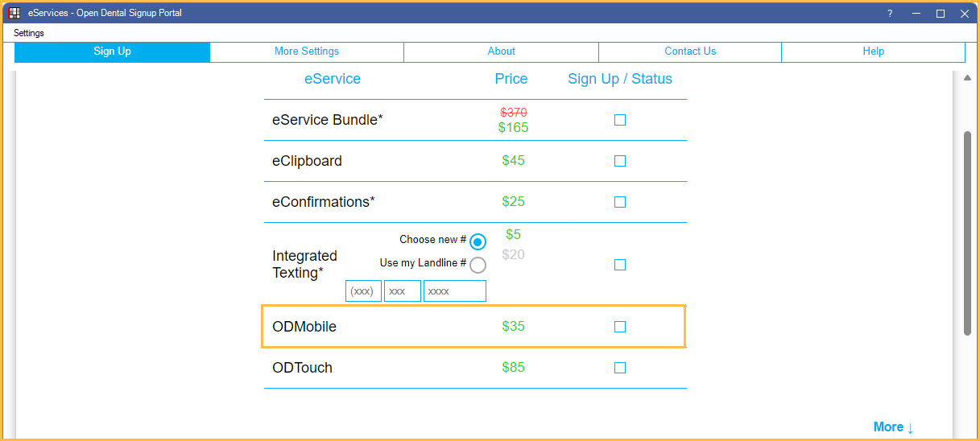Screen dimensions: 980x441
Task: Click the Open Dental app icon in title bar
Action: point(14,13)
